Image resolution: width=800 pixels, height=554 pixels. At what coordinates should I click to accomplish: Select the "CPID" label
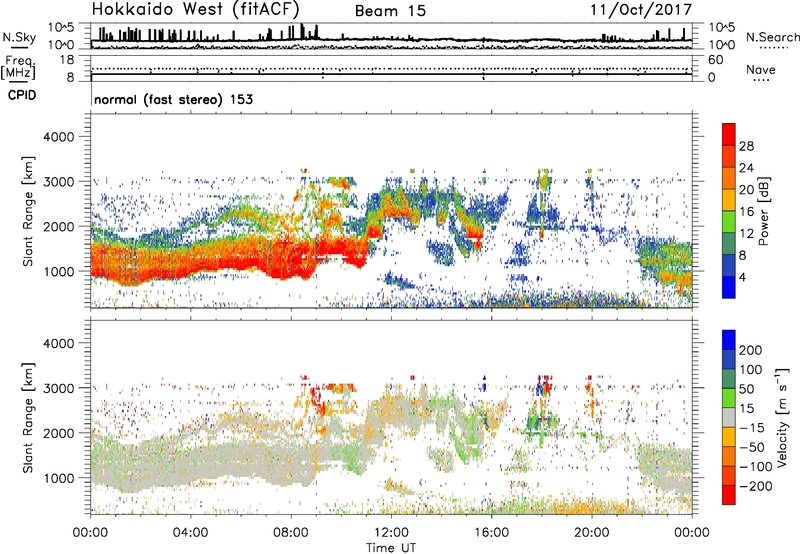click(22, 95)
